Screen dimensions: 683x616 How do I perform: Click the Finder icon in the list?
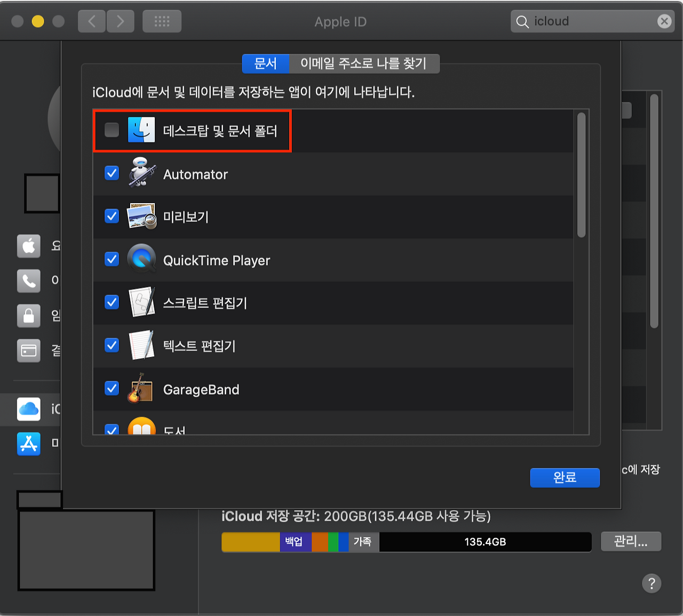141,130
